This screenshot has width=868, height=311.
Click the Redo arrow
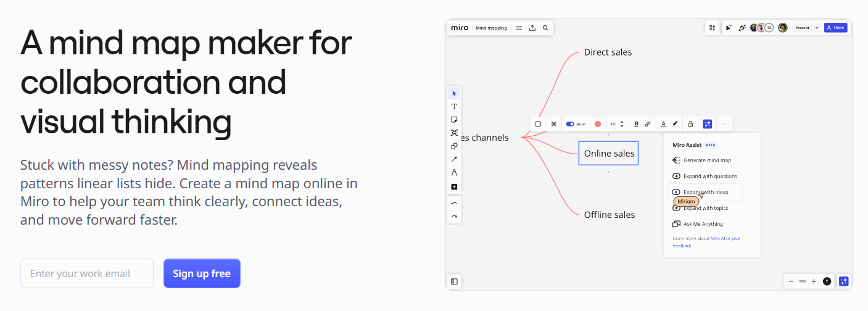[x=454, y=217]
